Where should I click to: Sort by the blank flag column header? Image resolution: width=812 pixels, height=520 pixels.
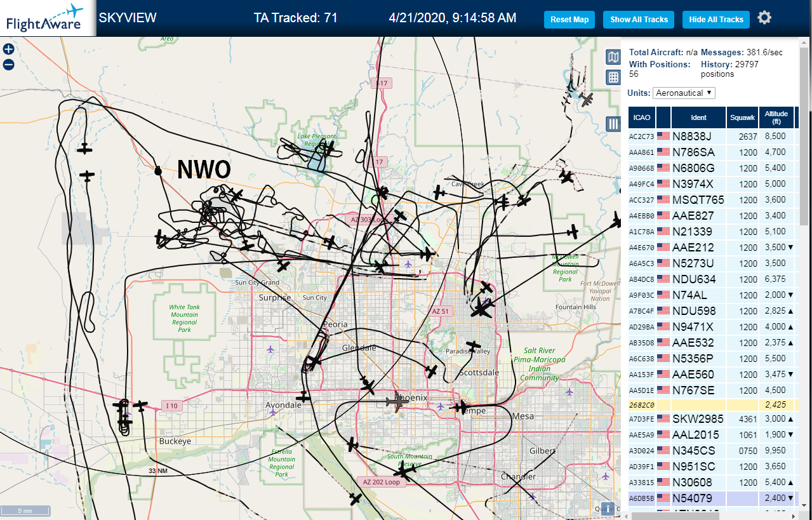point(663,117)
